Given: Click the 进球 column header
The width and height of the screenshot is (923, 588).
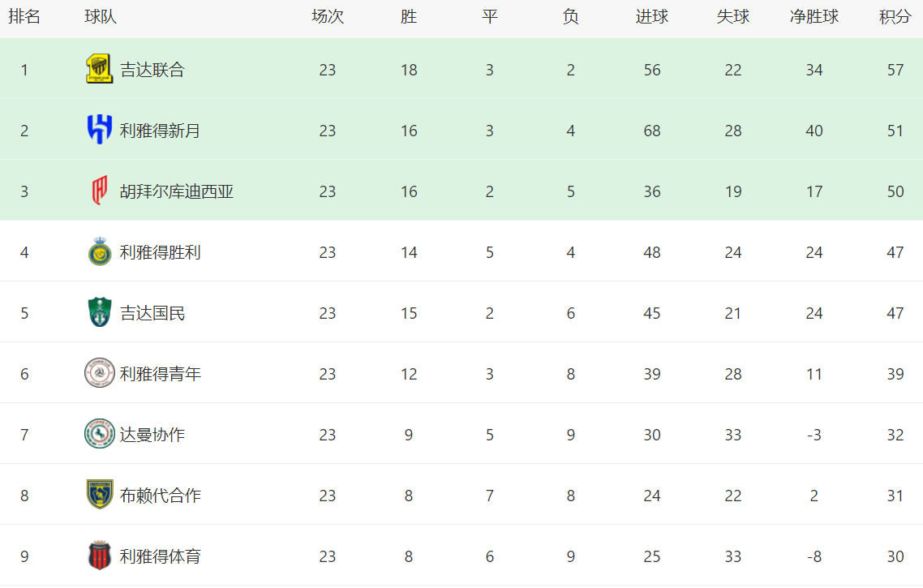Looking at the screenshot, I should click(x=651, y=17).
